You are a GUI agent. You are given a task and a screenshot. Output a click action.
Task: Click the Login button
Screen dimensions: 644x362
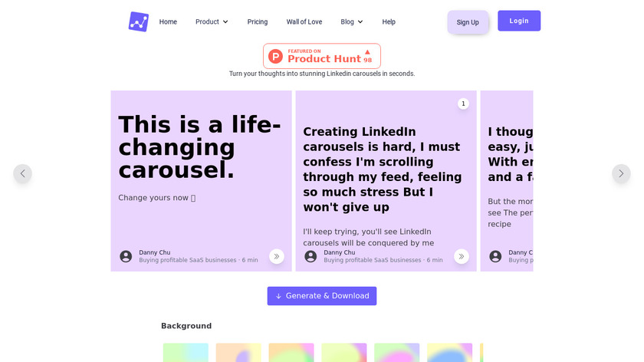tap(519, 21)
